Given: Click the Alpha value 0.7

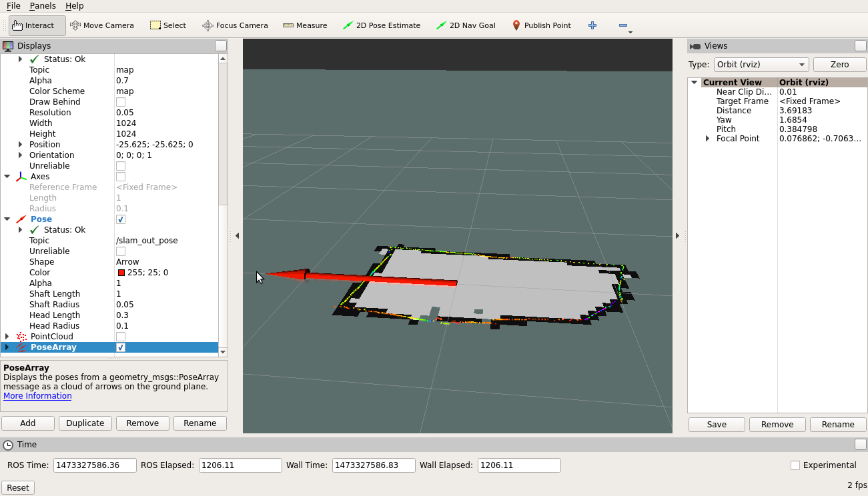Looking at the screenshot, I should pos(122,81).
